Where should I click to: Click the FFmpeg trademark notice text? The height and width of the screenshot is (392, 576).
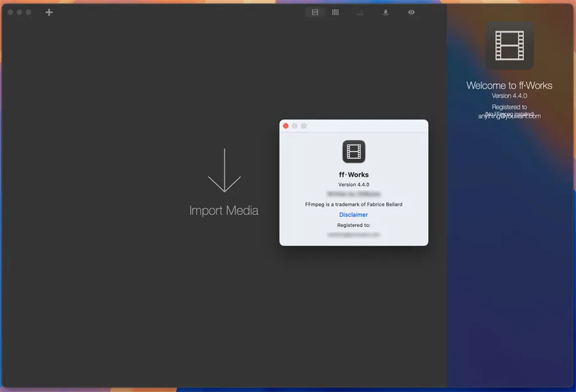coord(353,205)
